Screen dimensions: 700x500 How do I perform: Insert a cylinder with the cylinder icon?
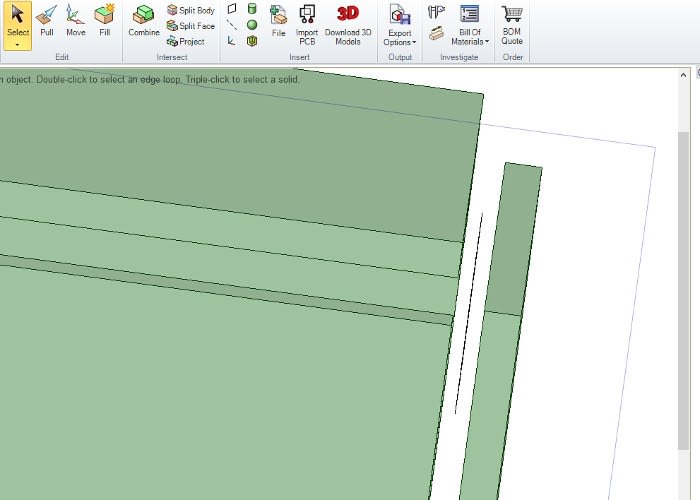[x=252, y=8]
